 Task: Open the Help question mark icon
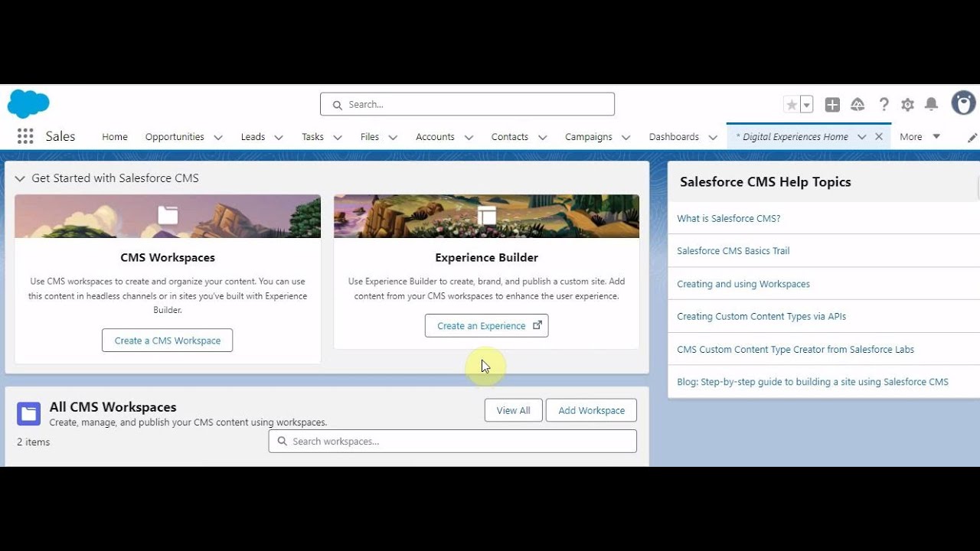(884, 105)
